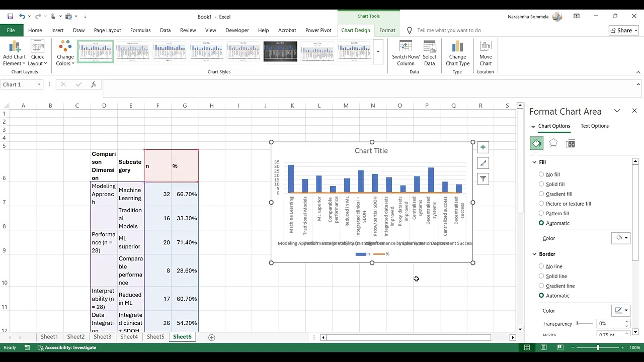The width and height of the screenshot is (644, 362).
Task: Open the Quick Layout gallery
Action: point(37,53)
